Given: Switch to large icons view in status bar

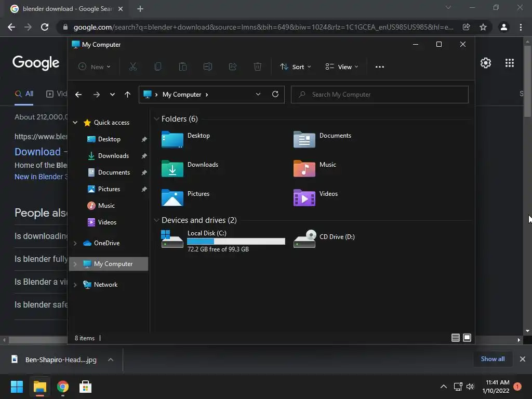Looking at the screenshot, I should (x=467, y=338).
